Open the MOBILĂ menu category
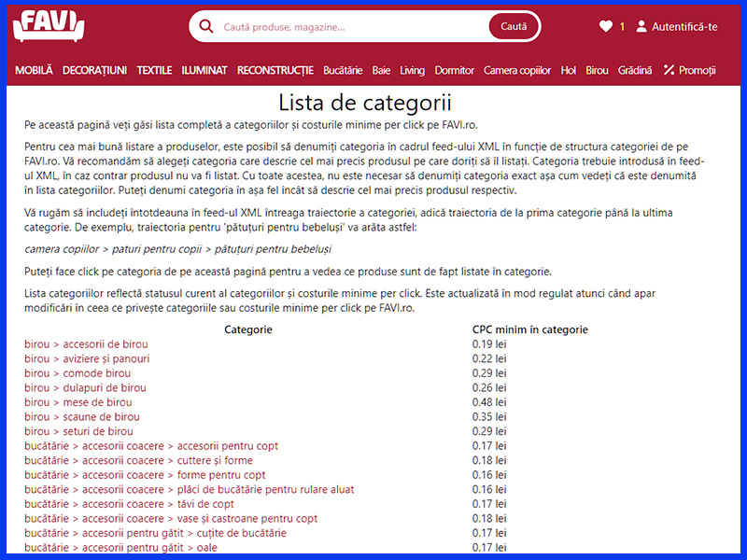The width and height of the screenshot is (747, 560). 35,70
